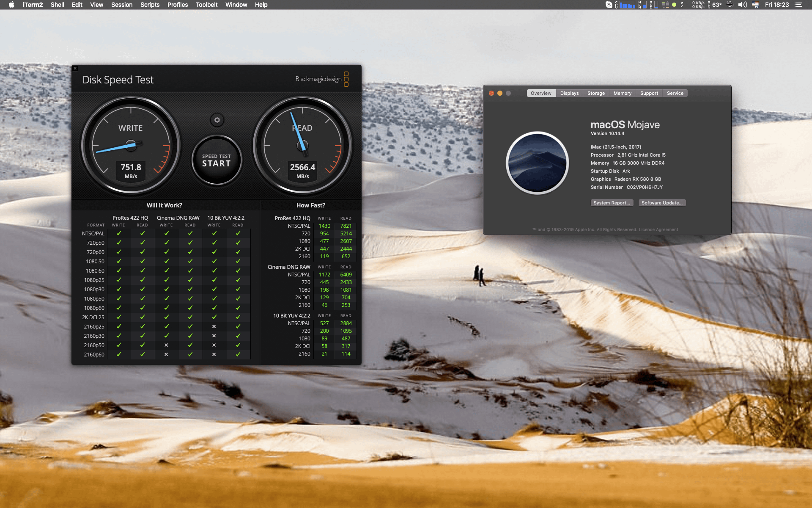Viewport: 812px width, 508px height.
Task: Open the MEM memory usage indicator
Action: tap(642, 5)
